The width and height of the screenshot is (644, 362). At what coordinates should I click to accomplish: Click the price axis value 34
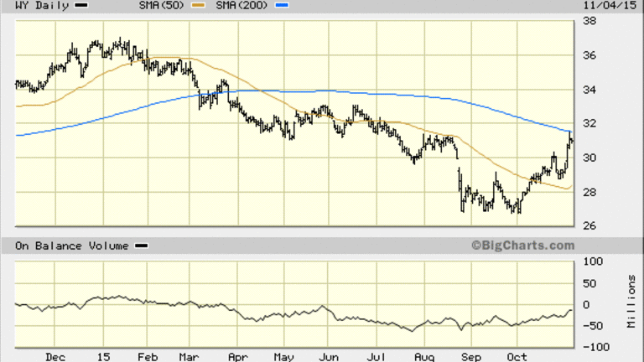pyautogui.click(x=589, y=90)
